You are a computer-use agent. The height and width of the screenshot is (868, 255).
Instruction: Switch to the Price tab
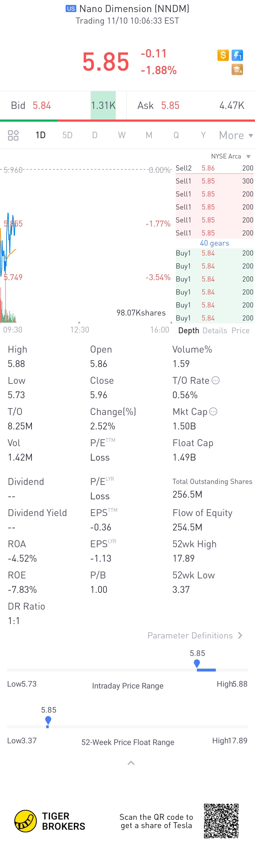[241, 331]
